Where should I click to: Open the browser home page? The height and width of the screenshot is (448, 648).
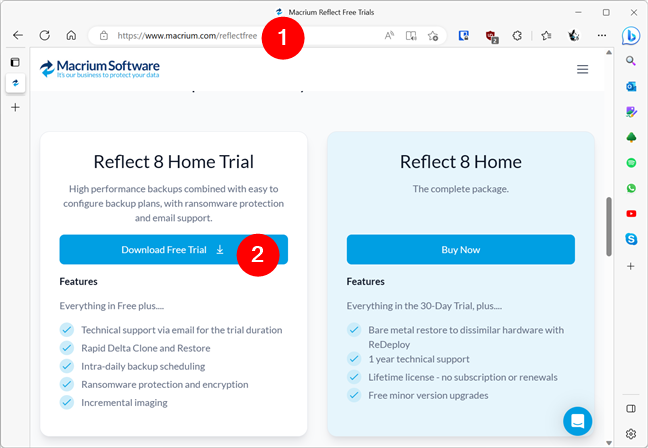(x=71, y=36)
